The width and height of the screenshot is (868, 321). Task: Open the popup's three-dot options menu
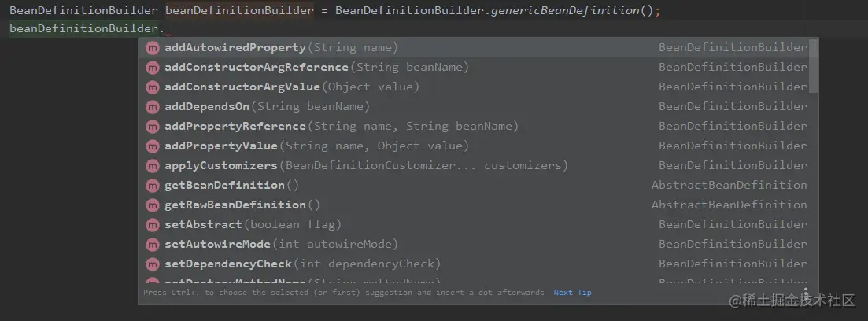pyautogui.click(x=807, y=292)
